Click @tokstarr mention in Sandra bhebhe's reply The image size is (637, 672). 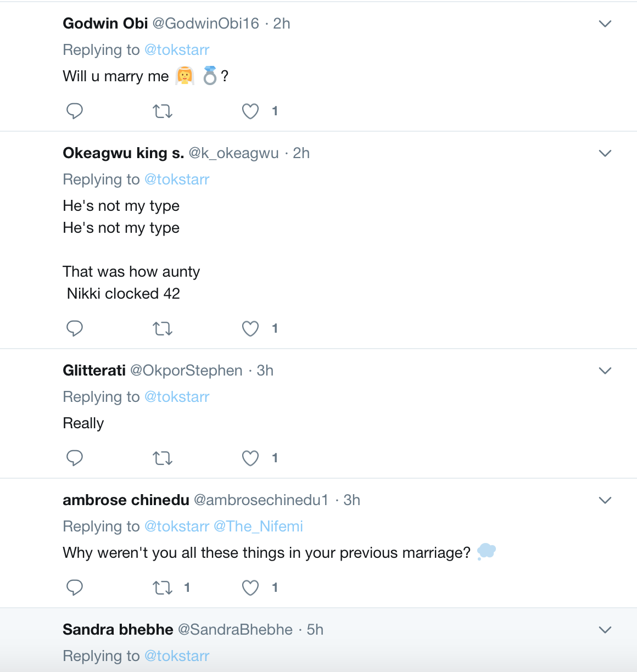[x=177, y=656]
